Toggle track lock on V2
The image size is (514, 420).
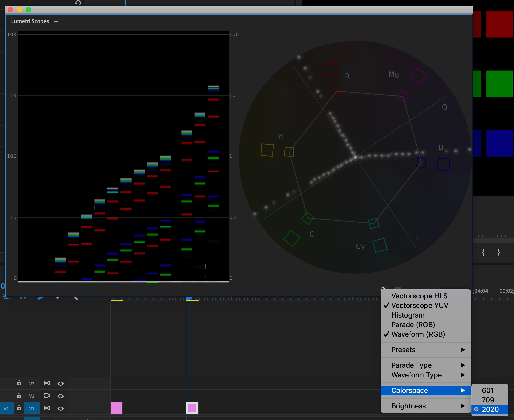tap(19, 396)
